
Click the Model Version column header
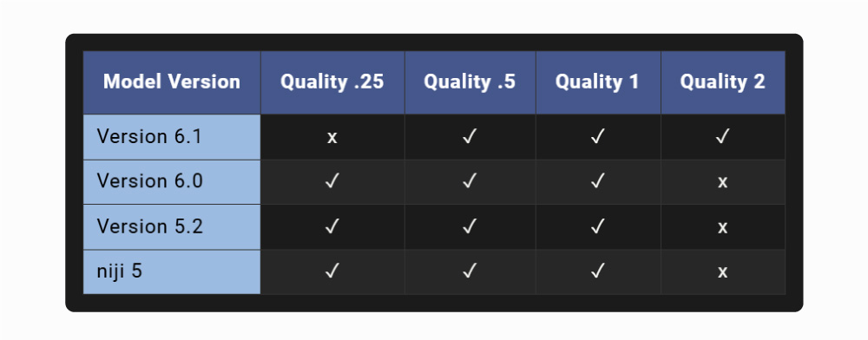click(172, 82)
